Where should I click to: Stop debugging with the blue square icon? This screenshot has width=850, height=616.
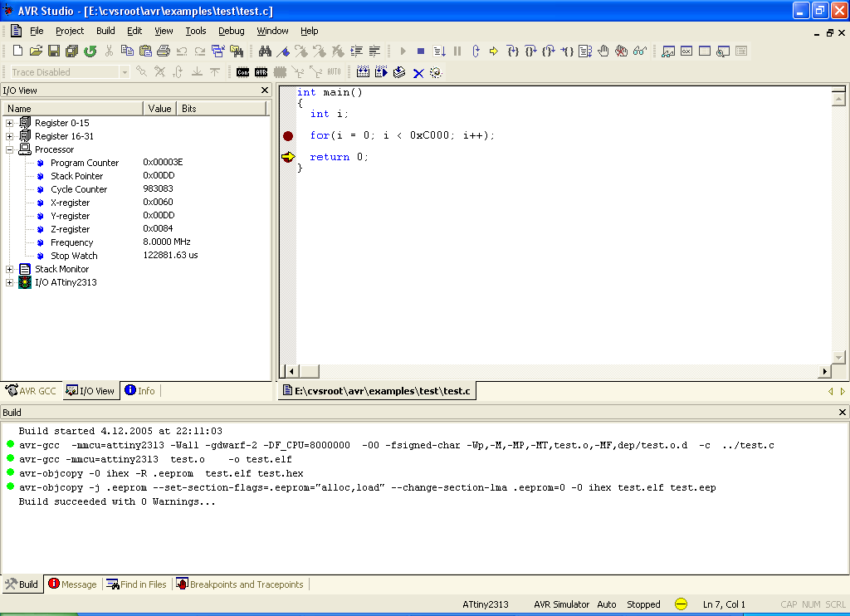tap(421, 51)
